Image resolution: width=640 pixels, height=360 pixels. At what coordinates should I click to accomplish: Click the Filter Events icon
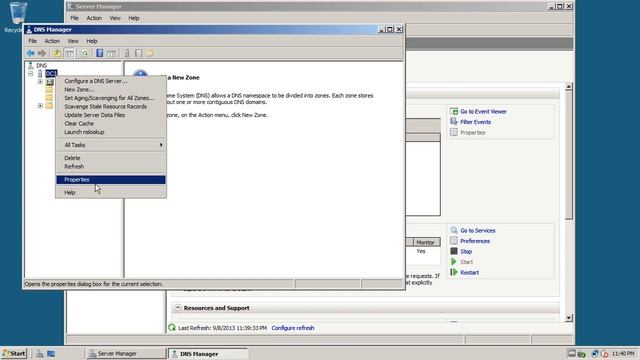click(454, 122)
